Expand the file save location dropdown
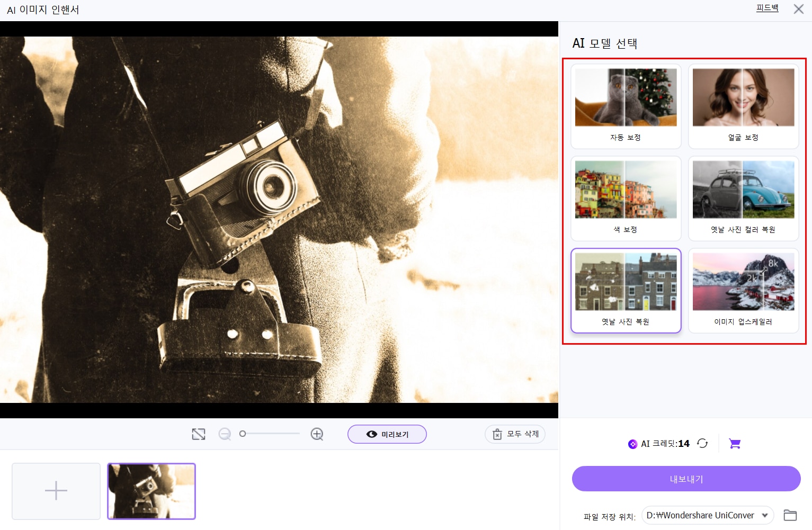Image resolution: width=812 pixels, height=530 pixels. (x=764, y=515)
